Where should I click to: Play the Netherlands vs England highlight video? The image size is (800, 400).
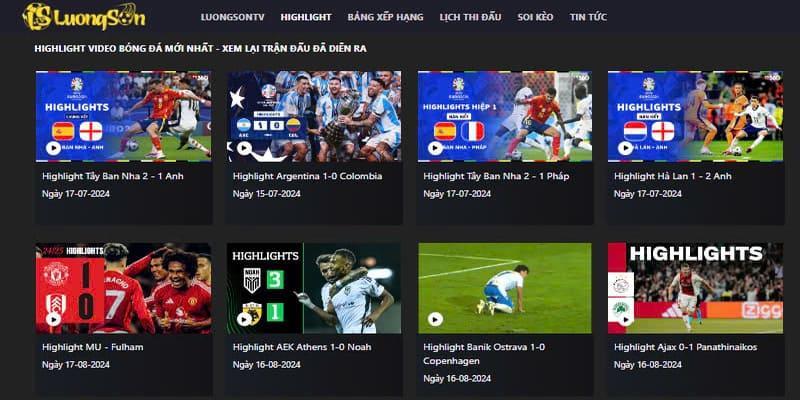click(626, 148)
